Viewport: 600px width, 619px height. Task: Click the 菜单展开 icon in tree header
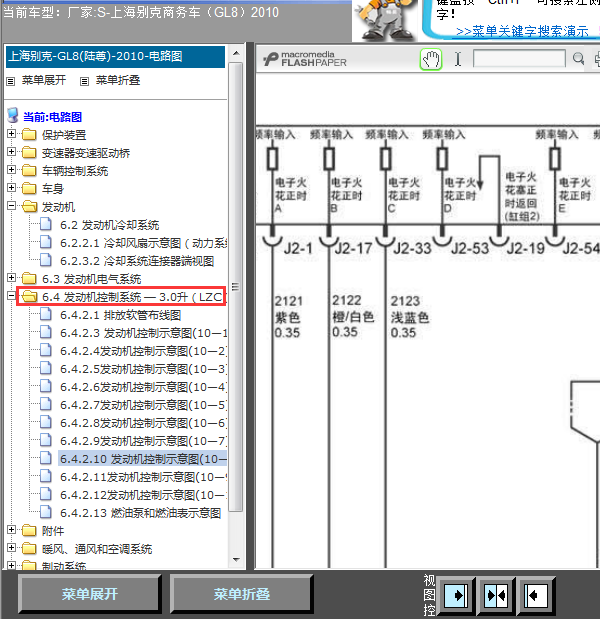tap(11, 81)
